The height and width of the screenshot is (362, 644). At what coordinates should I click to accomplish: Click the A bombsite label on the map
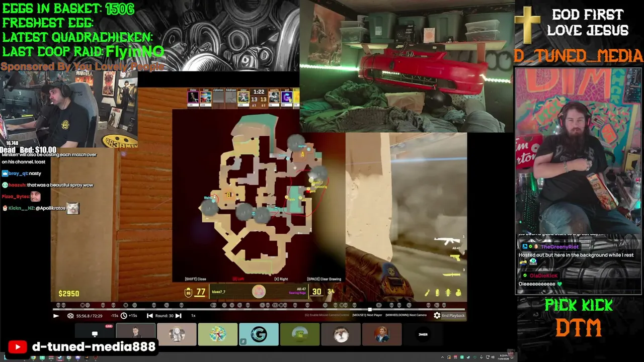[302, 155]
